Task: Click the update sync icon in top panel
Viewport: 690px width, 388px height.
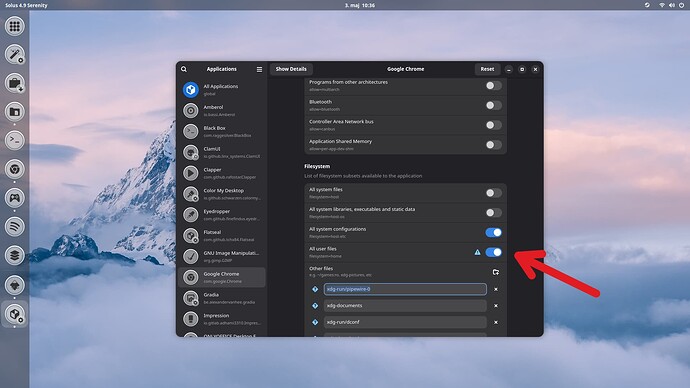Action: [647, 5]
